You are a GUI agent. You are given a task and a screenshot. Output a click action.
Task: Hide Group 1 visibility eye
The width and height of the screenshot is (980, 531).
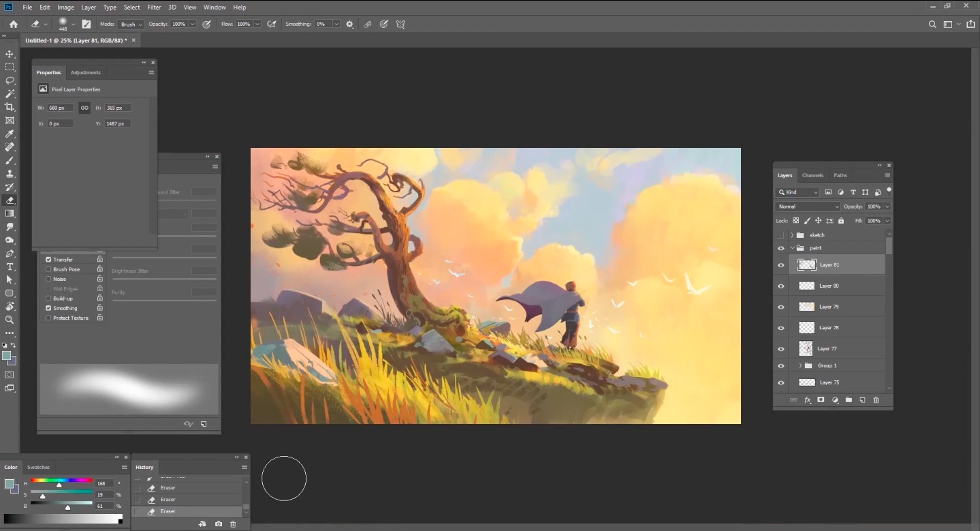781,366
